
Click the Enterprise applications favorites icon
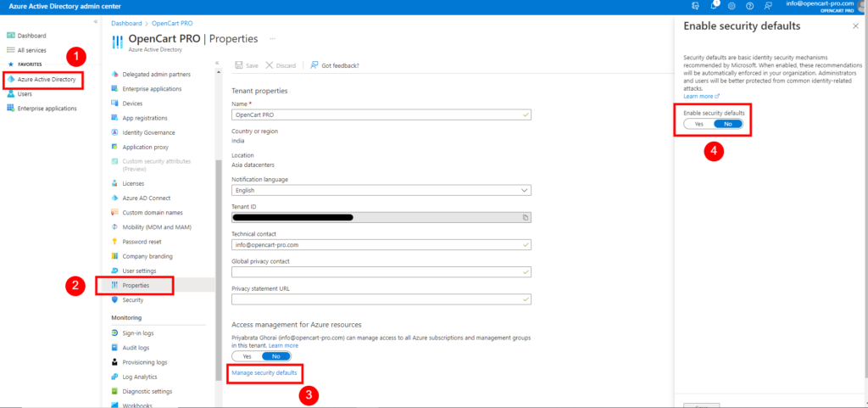click(x=10, y=108)
